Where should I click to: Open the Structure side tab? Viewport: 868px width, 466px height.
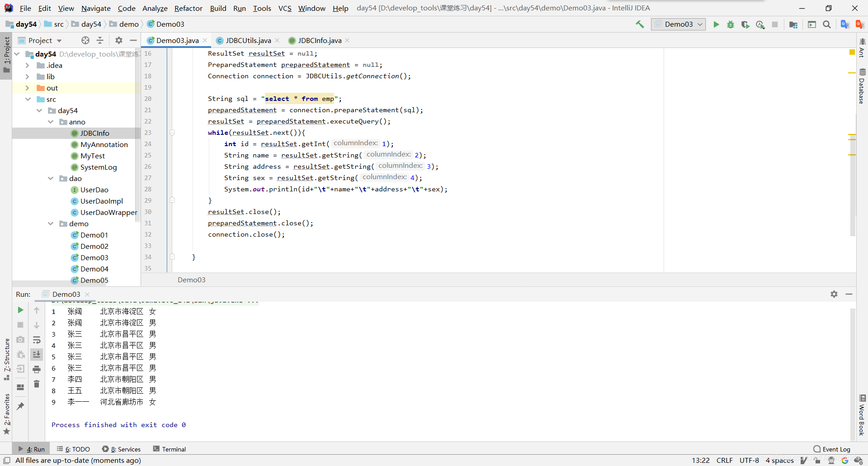coord(7,359)
